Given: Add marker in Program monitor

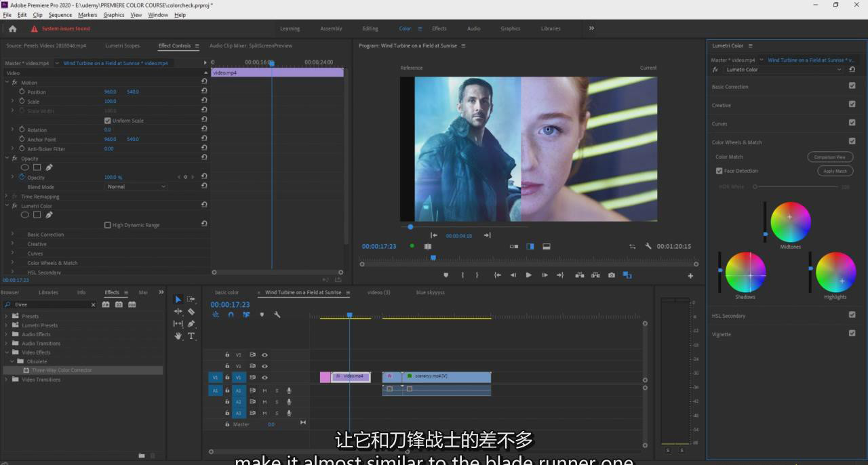Looking at the screenshot, I should [446, 275].
